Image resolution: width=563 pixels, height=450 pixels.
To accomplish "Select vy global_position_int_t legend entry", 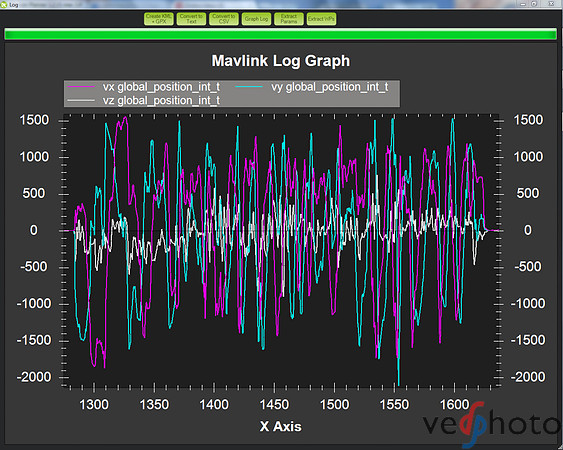I will tap(312, 87).
